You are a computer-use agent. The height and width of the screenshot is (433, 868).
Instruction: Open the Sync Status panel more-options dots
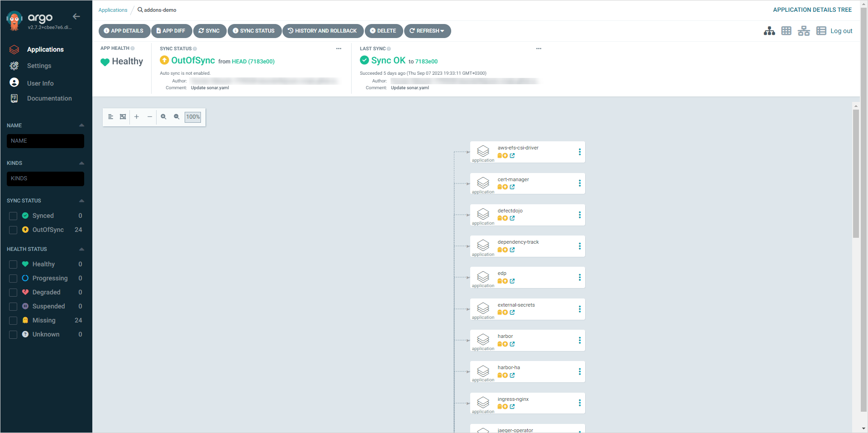(x=339, y=48)
